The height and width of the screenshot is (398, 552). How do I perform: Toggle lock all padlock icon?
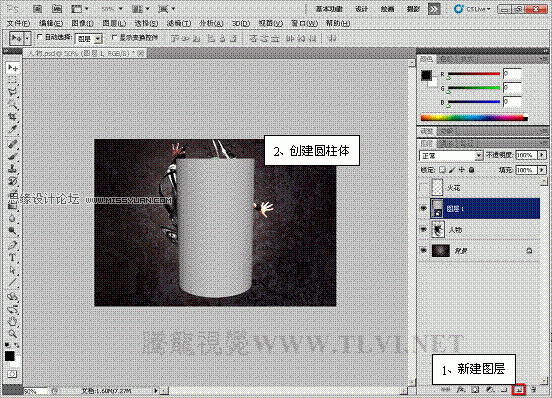pos(471,170)
